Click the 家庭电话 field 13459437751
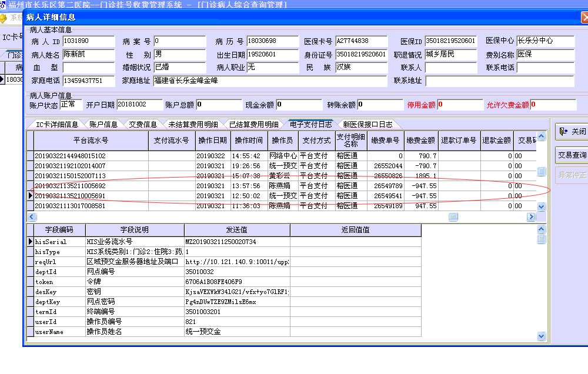Viewport: 588px width, 374px height. [x=89, y=81]
